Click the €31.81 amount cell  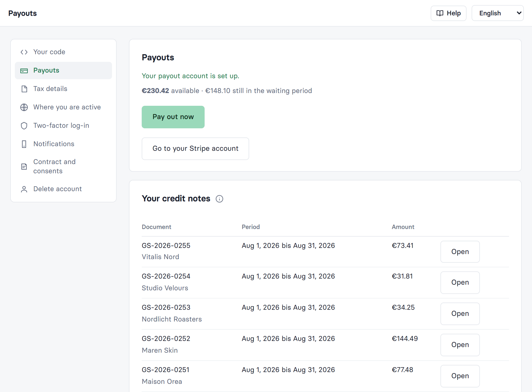point(402,276)
